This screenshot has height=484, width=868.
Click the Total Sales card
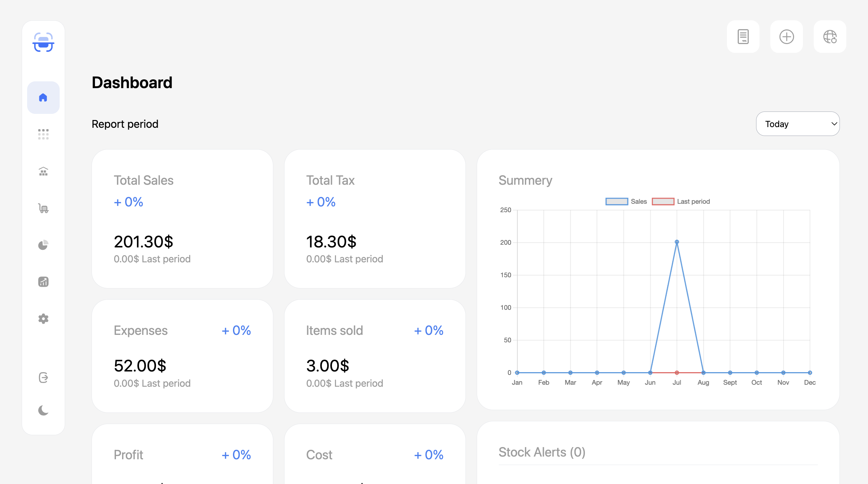[182, 219]
